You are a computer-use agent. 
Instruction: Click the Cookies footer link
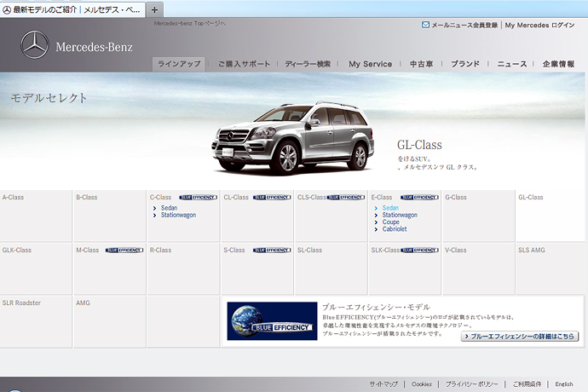pyautogui.click(x=422, y=384)
